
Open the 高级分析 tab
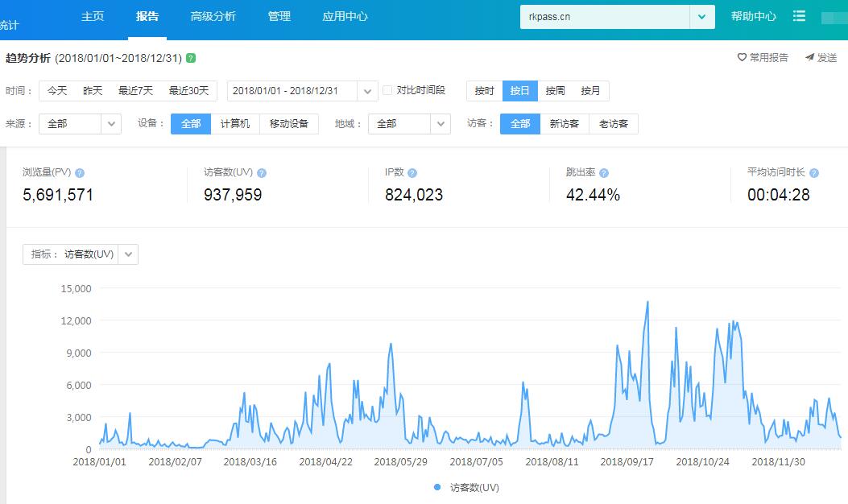point(213,16)
